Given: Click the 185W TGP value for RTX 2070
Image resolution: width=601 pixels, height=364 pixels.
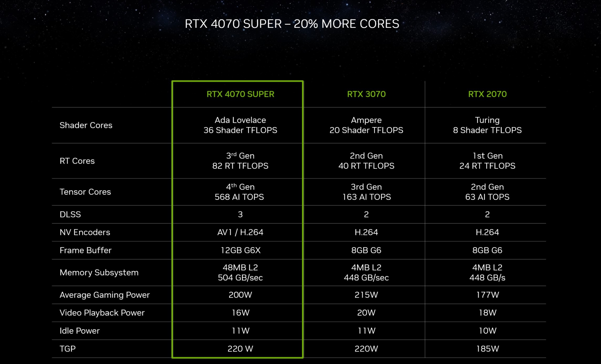Looking at the screenshot, I should point(487,349).
